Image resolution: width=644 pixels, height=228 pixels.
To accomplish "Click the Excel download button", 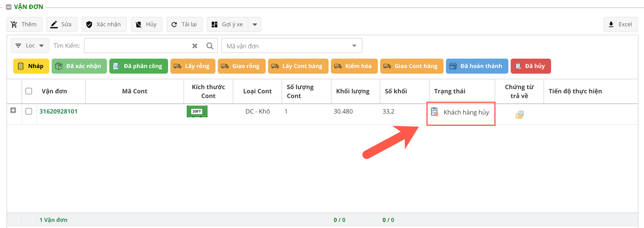I will pyautogui.click(x=620, y=24).
